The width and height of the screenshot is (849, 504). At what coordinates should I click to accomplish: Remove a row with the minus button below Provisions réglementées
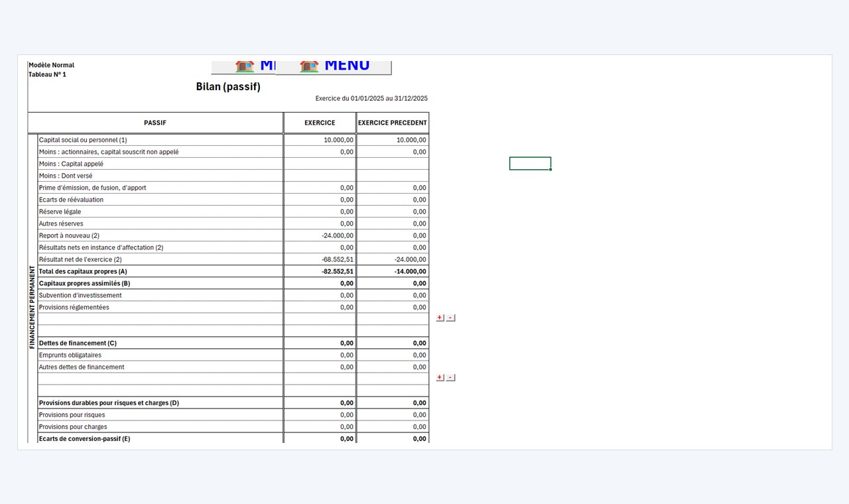[x=450, y=318]
